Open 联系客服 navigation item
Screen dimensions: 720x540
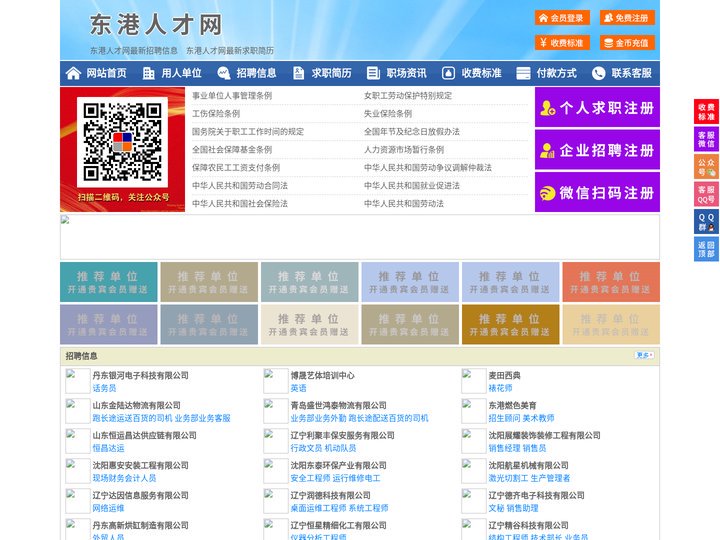[x=631, y=73]
